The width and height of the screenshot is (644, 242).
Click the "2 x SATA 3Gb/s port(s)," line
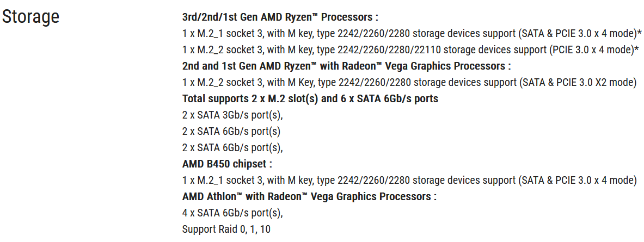click(233, 115)
